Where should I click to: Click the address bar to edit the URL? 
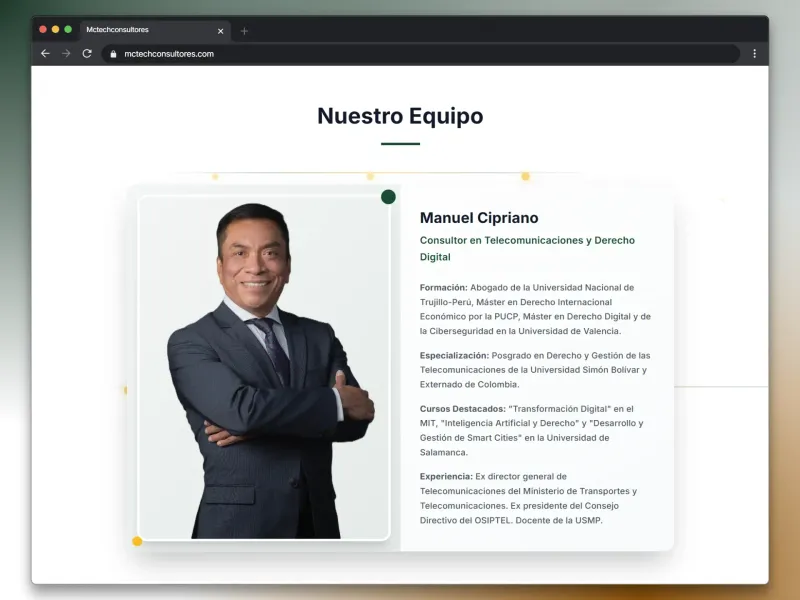coord(300,54)
